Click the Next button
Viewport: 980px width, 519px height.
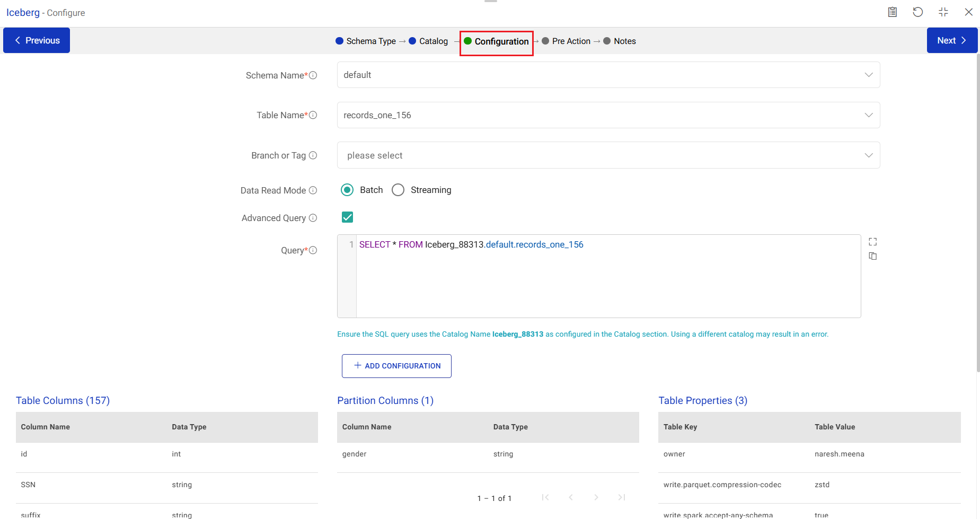[951, 40]
